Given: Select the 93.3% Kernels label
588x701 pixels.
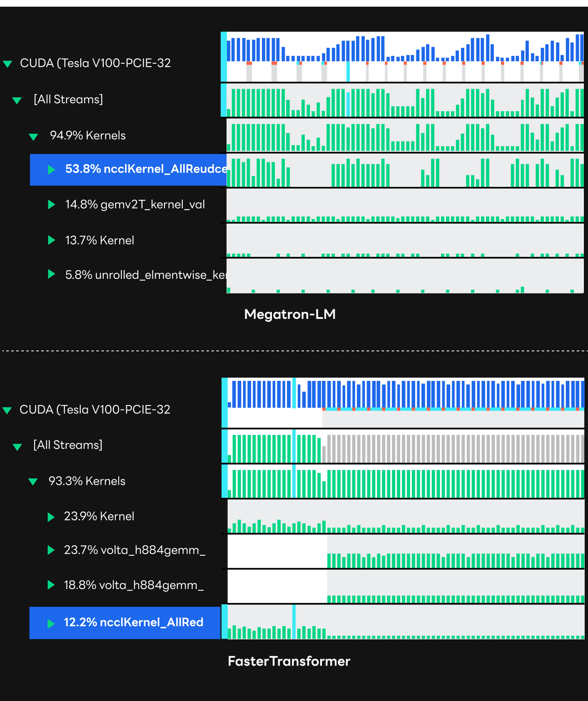Looking at the screenshot, I should [x=87, y=481].
